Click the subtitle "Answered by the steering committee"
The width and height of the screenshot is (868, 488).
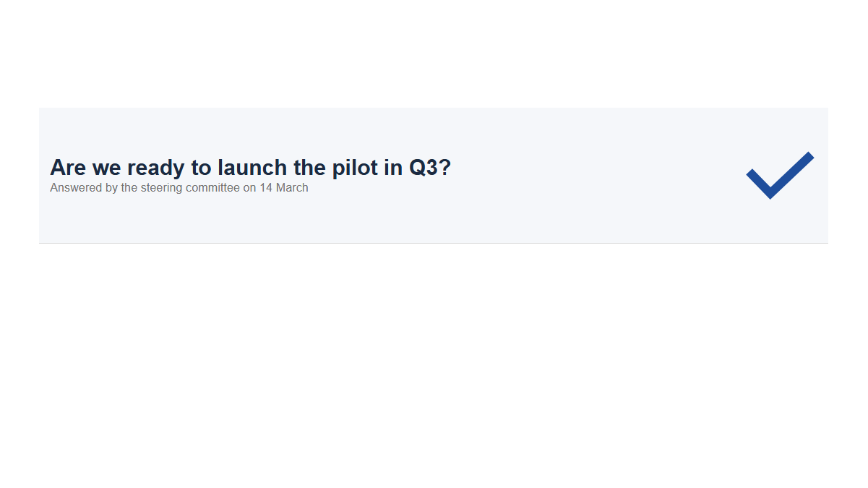click(x=145, y=188)
